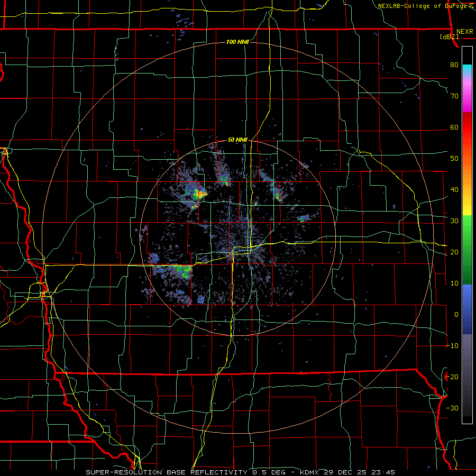Viewport: 476px width, 476px height.
Task: Click the 70 value on the dBZ scale
Action: (454, 96)
